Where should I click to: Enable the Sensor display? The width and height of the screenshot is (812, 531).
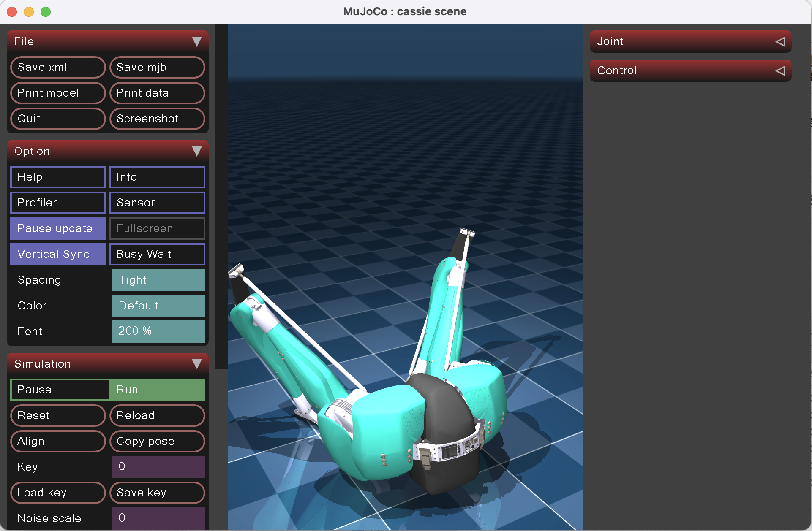pos(157,203)
